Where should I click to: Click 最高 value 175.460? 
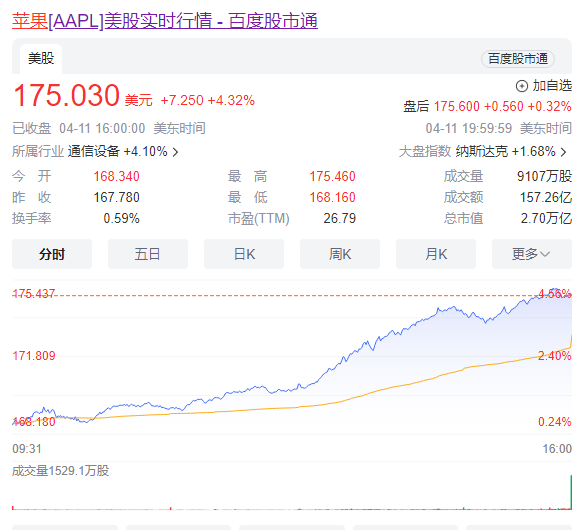[332, 176]
